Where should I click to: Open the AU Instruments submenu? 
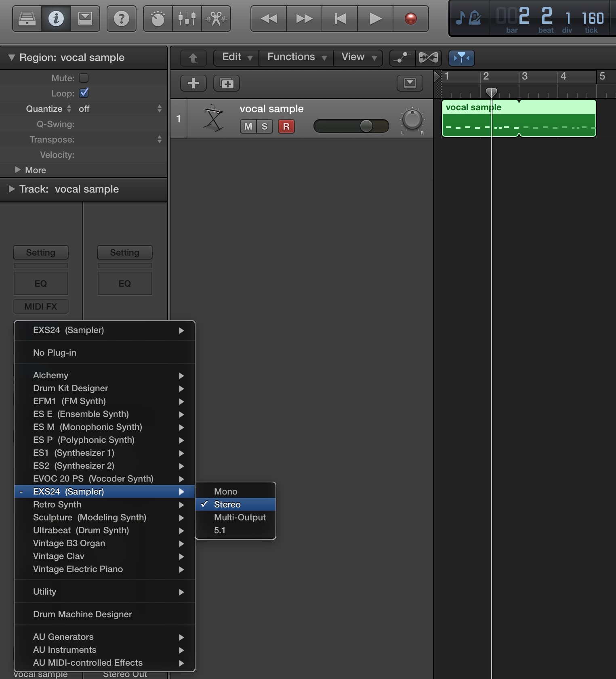pos(105,650)
